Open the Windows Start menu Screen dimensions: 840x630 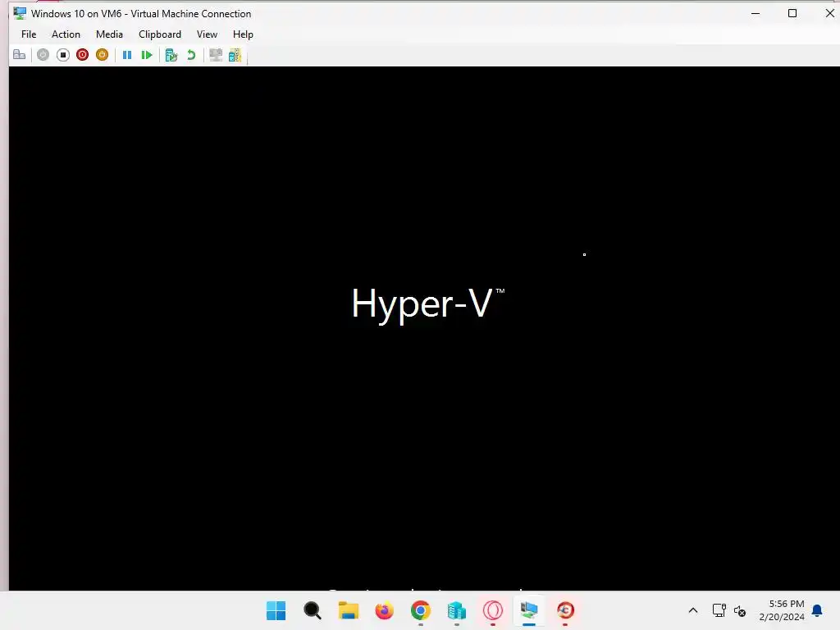tap(276, 610)
